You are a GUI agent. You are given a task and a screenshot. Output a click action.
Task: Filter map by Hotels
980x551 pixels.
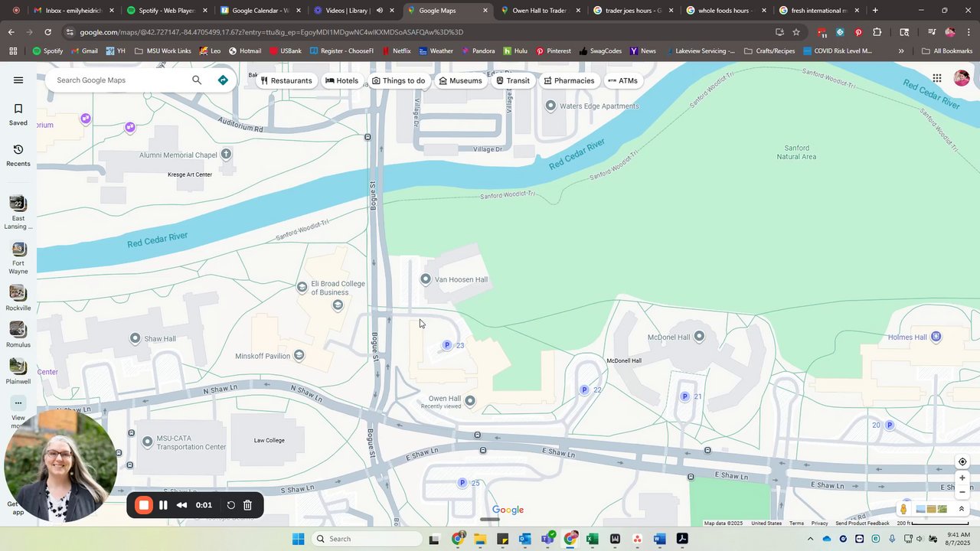(341, 80)
